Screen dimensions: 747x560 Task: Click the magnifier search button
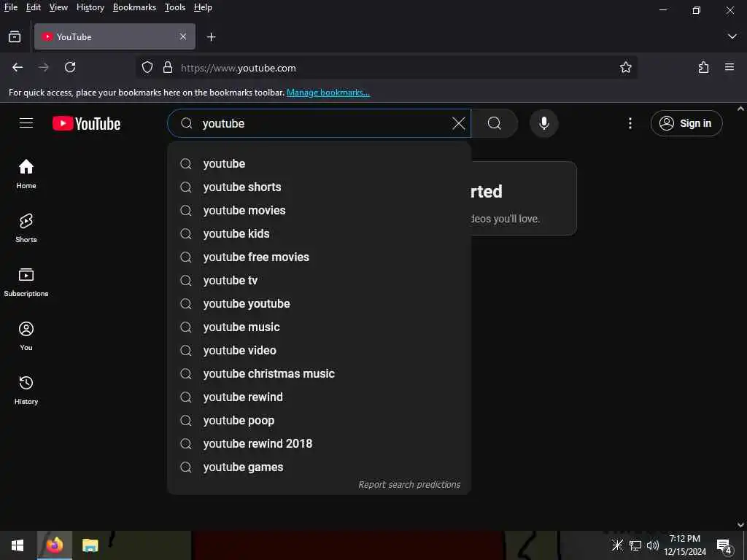pyautogui.click(x=495, y=123)
